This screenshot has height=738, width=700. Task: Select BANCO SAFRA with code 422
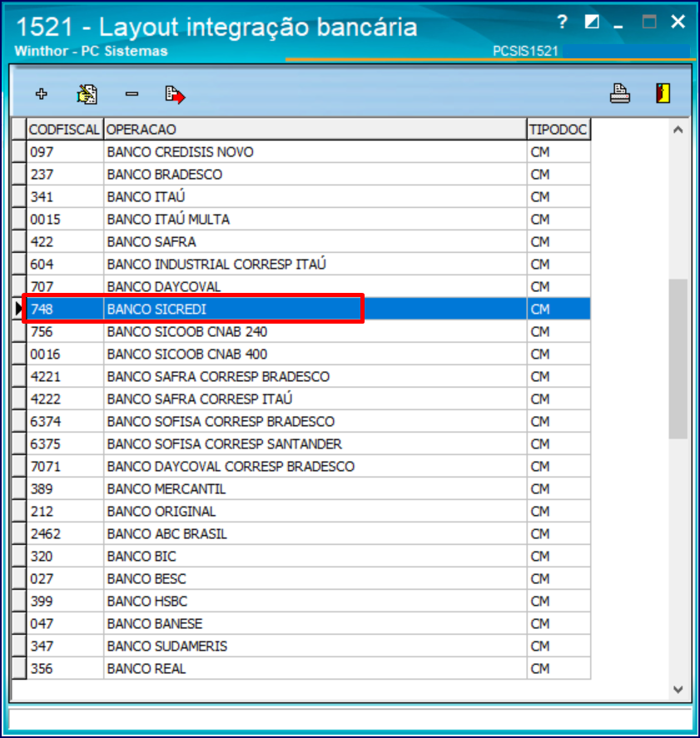(x=308, y=241)
